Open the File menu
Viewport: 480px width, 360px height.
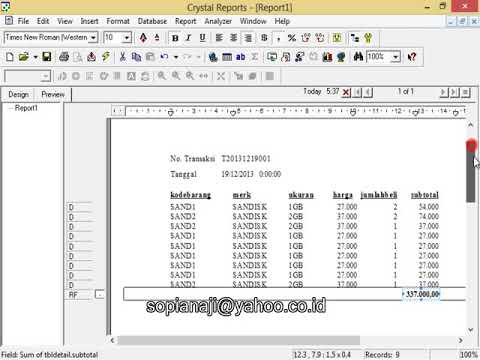click(x=23, y=21)
